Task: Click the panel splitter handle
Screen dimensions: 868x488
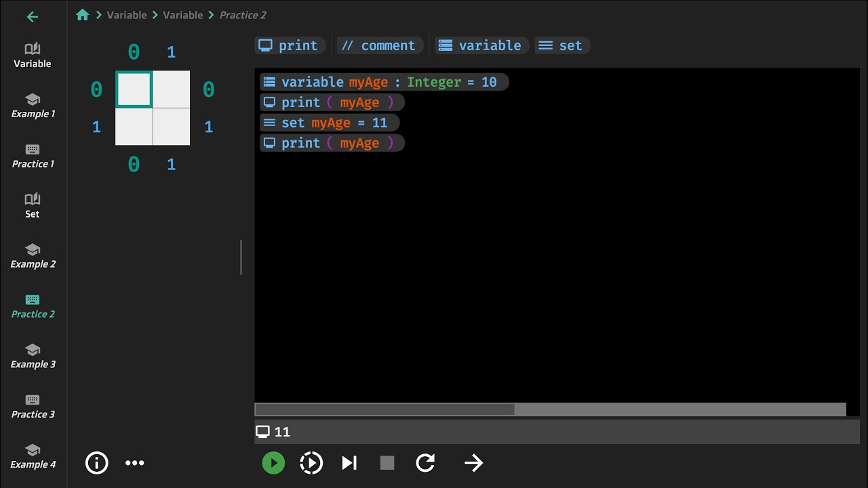Action: pyautogui.click(x=241, y=258)
